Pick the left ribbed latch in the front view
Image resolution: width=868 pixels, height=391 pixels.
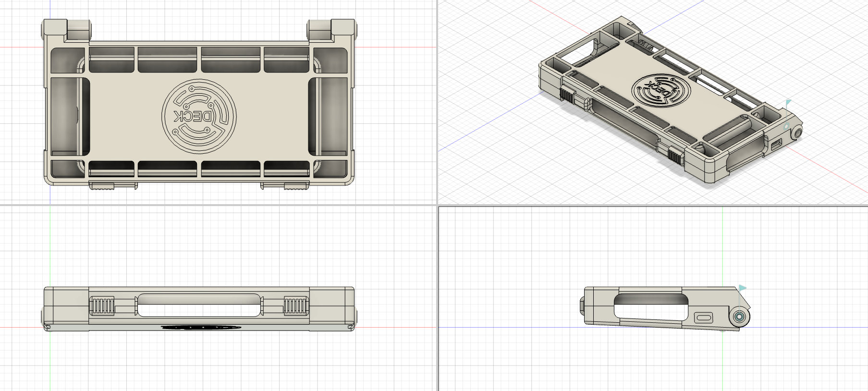click(x=102, y=306)
